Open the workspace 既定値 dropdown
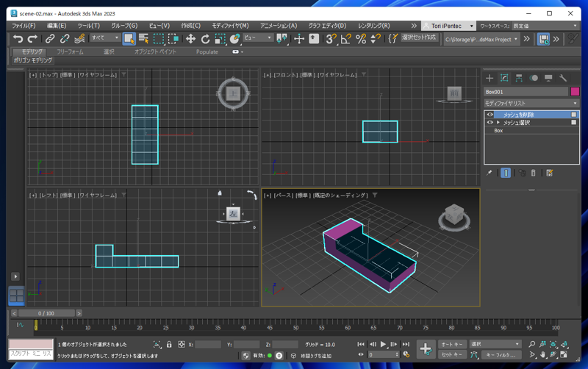 click(545, 26)
